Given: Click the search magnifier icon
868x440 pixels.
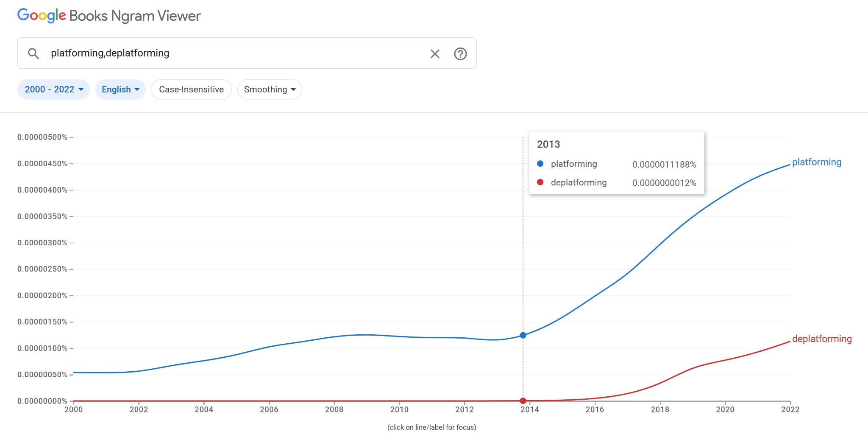Looking at the screenshot, I should click(x=33, y=53).
